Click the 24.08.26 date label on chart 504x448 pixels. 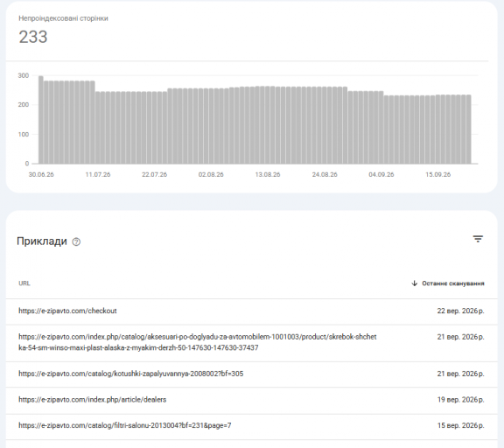325,174
